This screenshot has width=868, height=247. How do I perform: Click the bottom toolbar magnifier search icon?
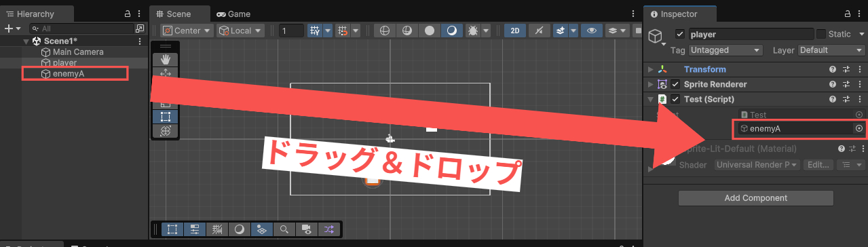coord(284,229)
